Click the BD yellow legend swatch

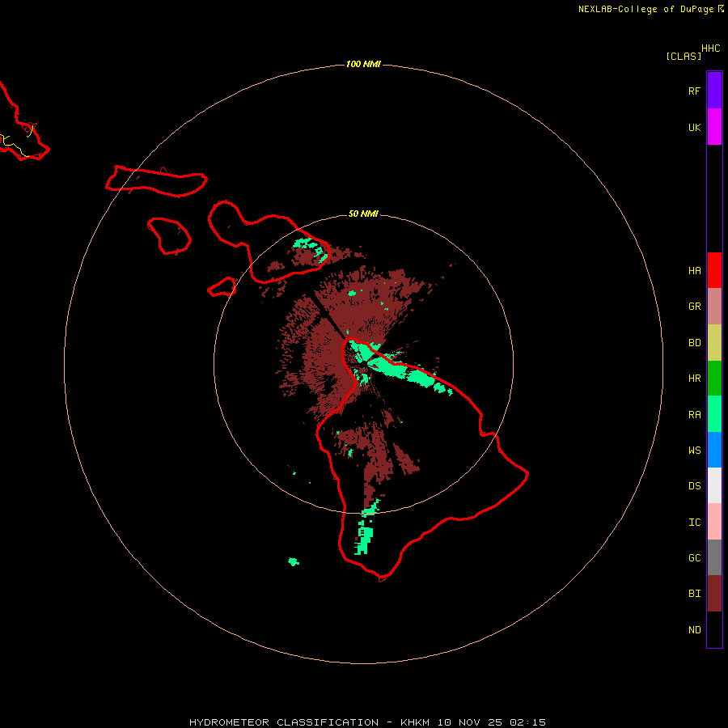(714, 343)
